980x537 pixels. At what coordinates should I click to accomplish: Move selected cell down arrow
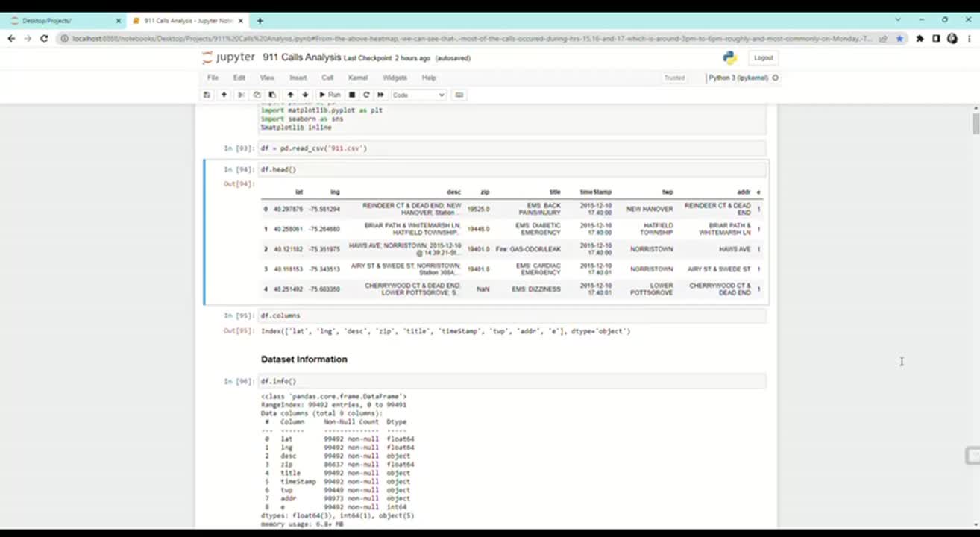tap(305, 95)
